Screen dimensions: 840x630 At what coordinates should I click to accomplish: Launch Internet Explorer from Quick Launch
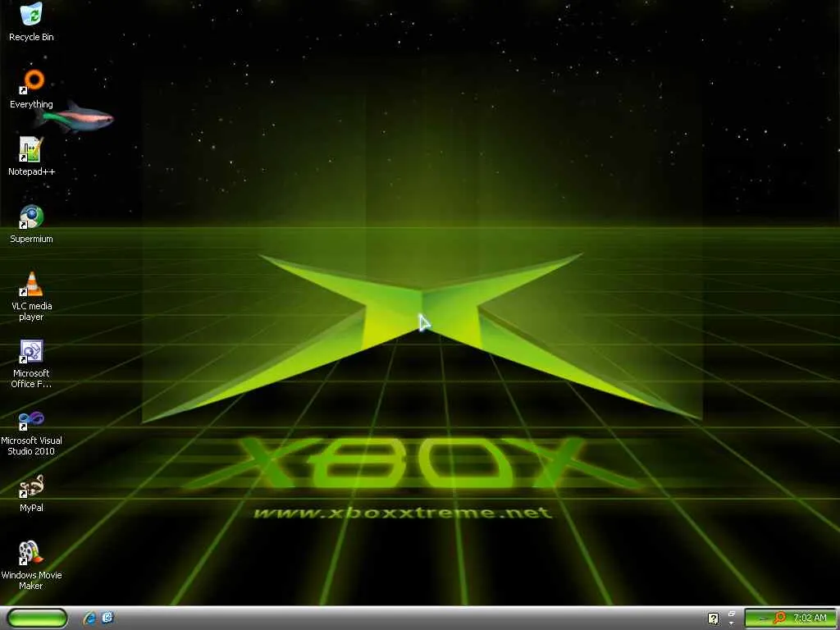(x=89, y=619)
